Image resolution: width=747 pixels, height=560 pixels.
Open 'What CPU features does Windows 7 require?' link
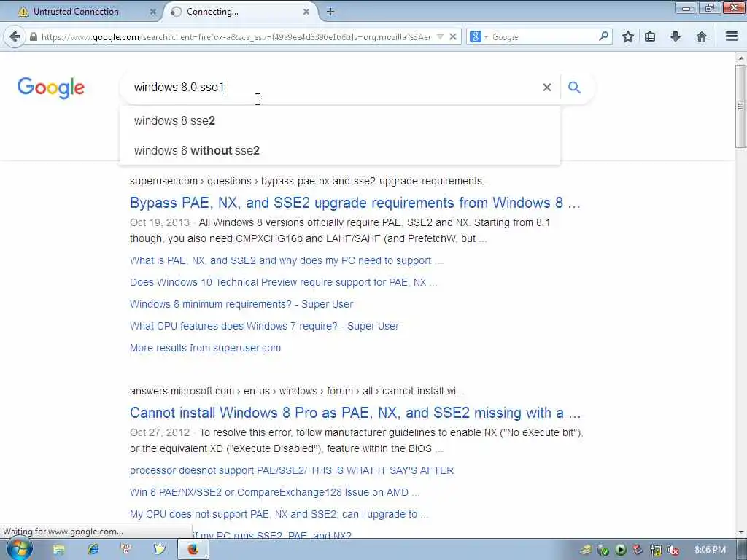(264, 326)
